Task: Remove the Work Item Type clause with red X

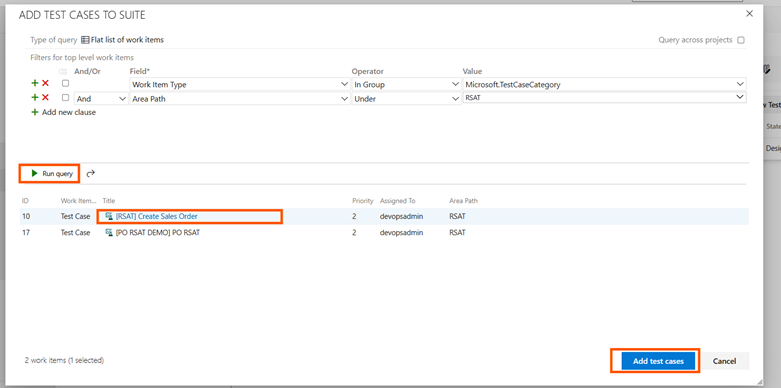Action: pyautogui.click(x=45, y=84)
